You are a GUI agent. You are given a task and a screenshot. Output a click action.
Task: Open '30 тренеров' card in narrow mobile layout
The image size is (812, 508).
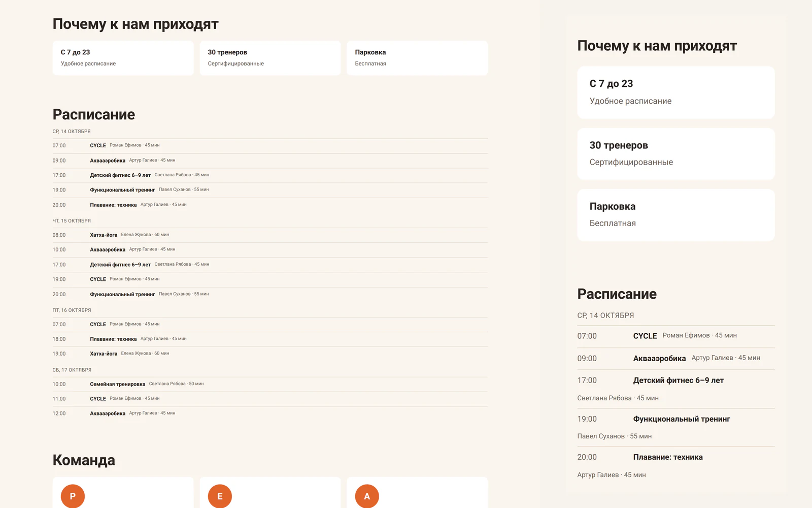pos(676,154)
